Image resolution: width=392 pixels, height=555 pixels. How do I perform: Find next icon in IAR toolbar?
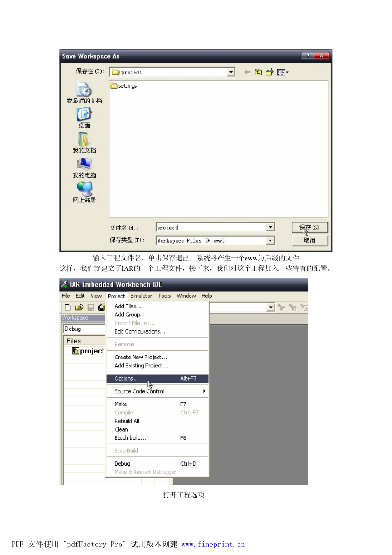coord(293,308)
